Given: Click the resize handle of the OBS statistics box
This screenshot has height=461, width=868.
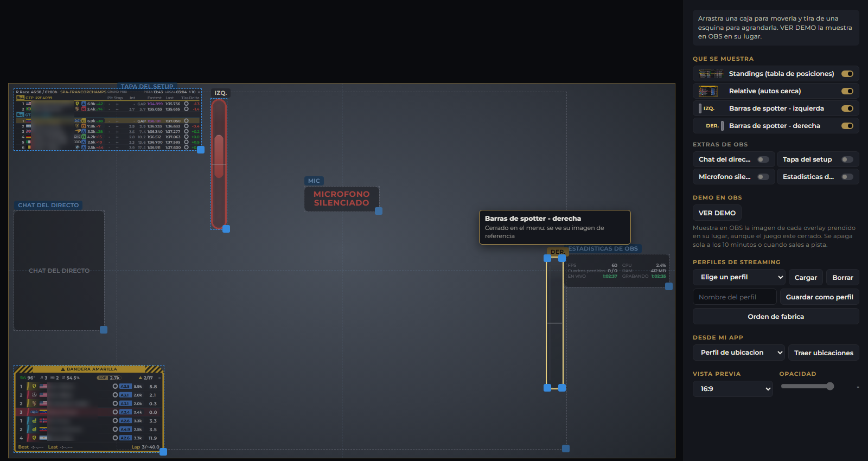Looking at the screenshot, I should 669,286.
